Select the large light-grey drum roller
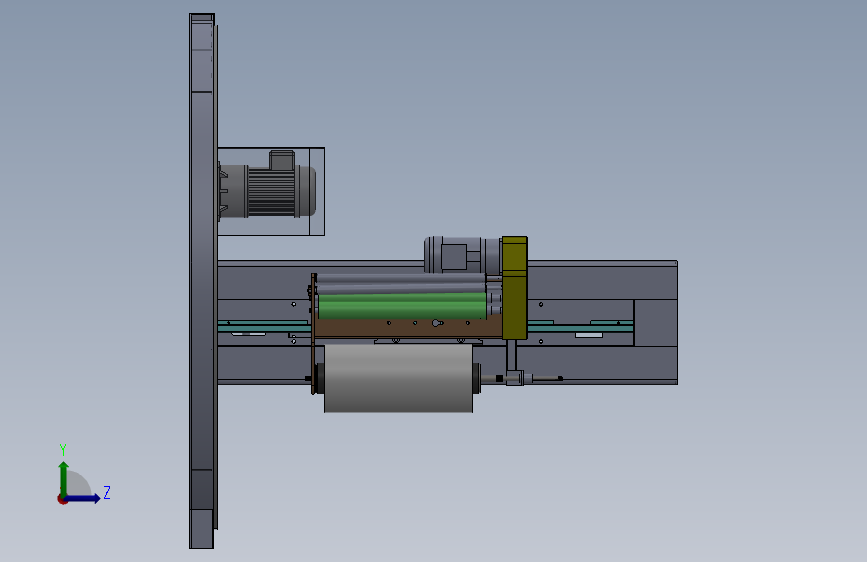 [398, 378]
